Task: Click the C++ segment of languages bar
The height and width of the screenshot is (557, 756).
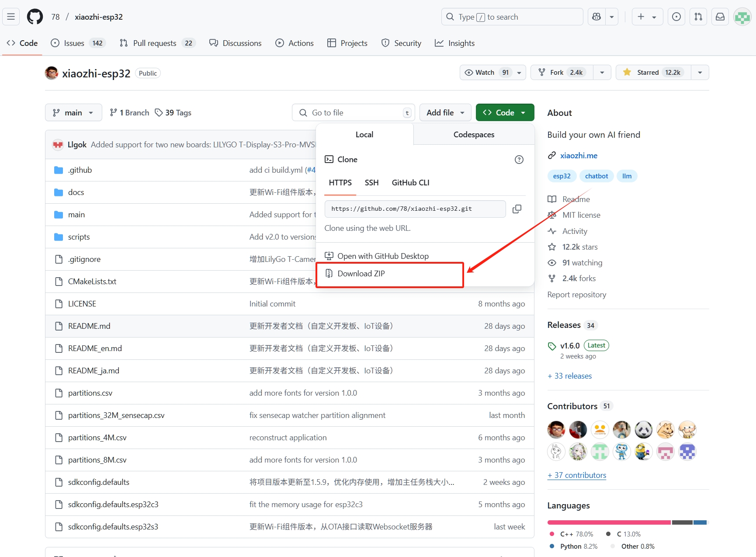Action: 609,522
